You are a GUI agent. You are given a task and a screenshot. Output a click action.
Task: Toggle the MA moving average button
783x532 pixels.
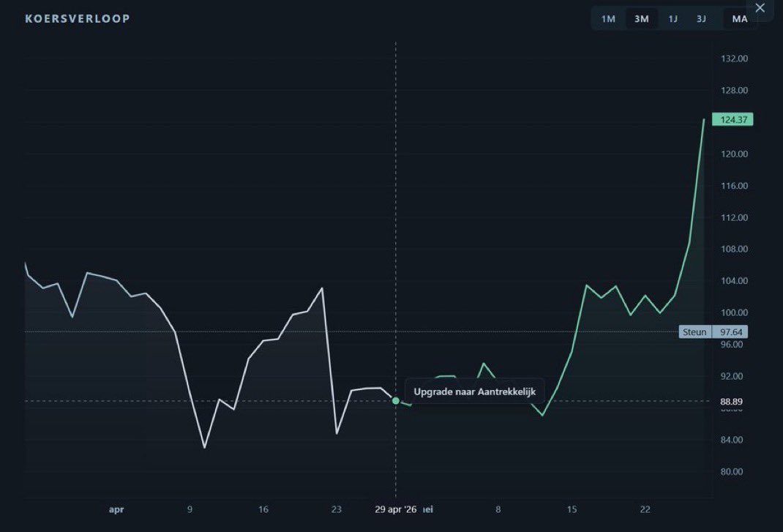(740, 19)
